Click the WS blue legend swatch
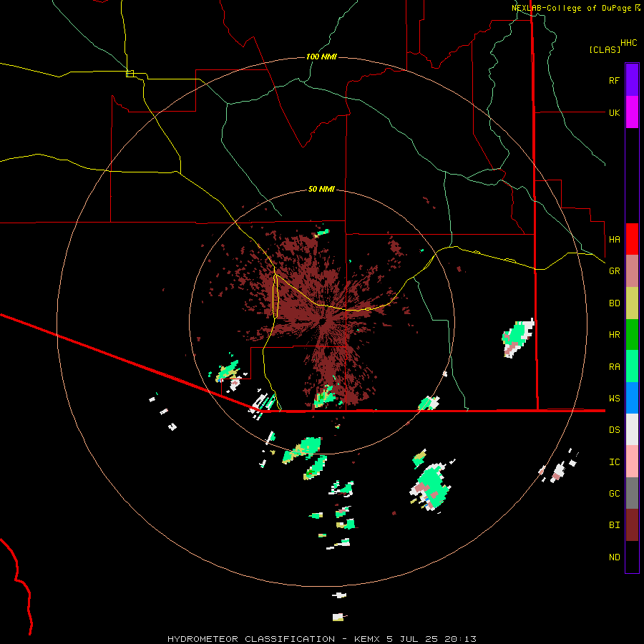644x644 pixels. [x=632, y=398]
